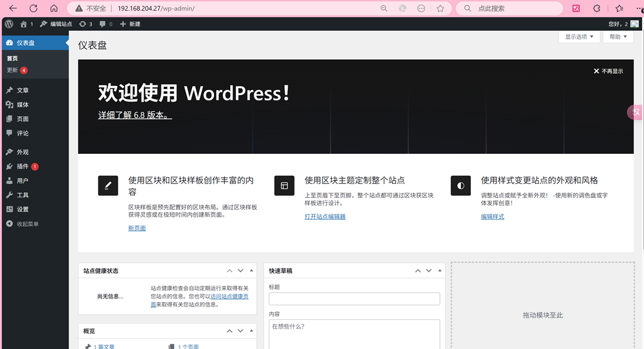Expand the 帮助 dropdown
The width and height of the screenshot is (644, 349).
click(x=618, y=37)
